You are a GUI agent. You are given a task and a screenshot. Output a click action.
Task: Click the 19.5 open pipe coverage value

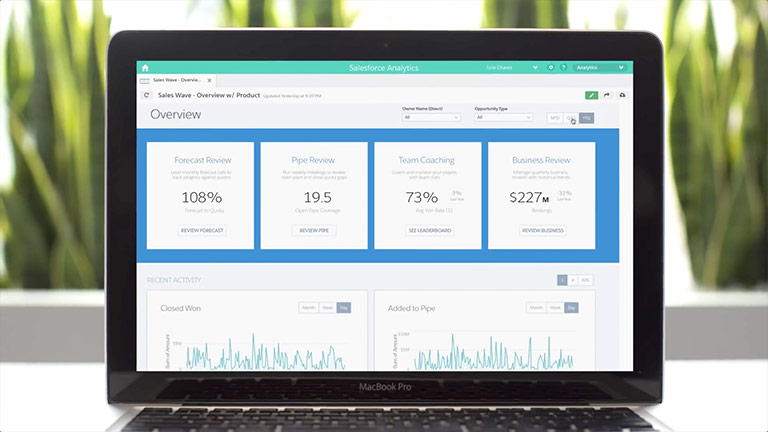(317, 197)
